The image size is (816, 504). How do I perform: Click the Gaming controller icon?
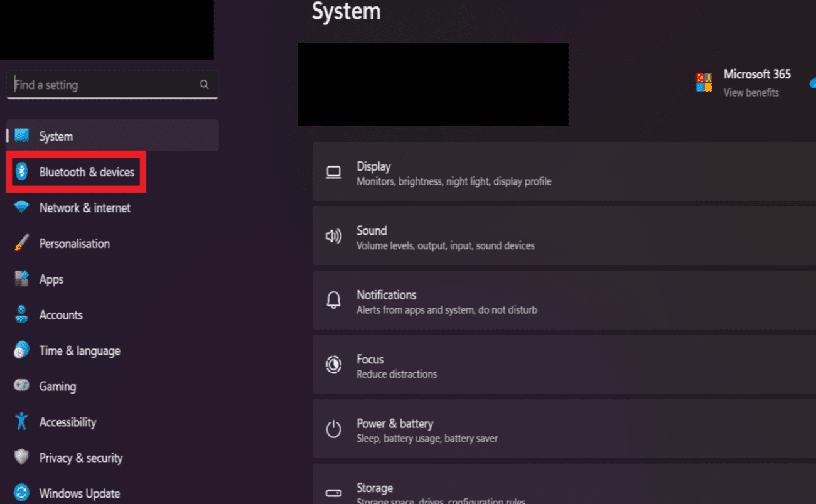[x=22, y=385]
